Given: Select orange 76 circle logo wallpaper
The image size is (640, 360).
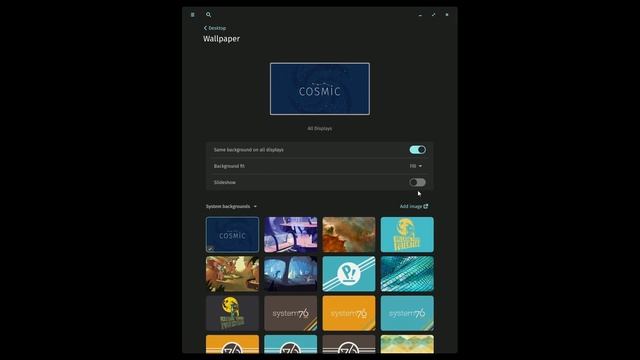Looking at the screenshot, I should (232, 344).
